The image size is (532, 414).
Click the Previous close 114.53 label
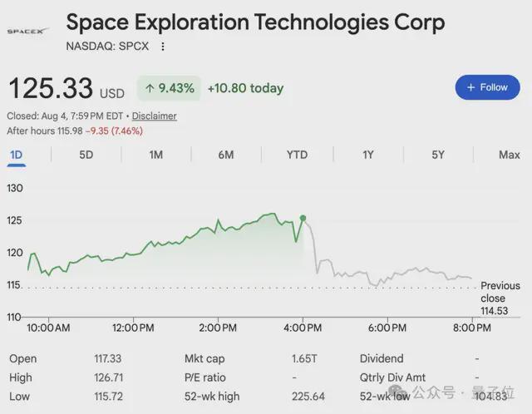(500, 298)
